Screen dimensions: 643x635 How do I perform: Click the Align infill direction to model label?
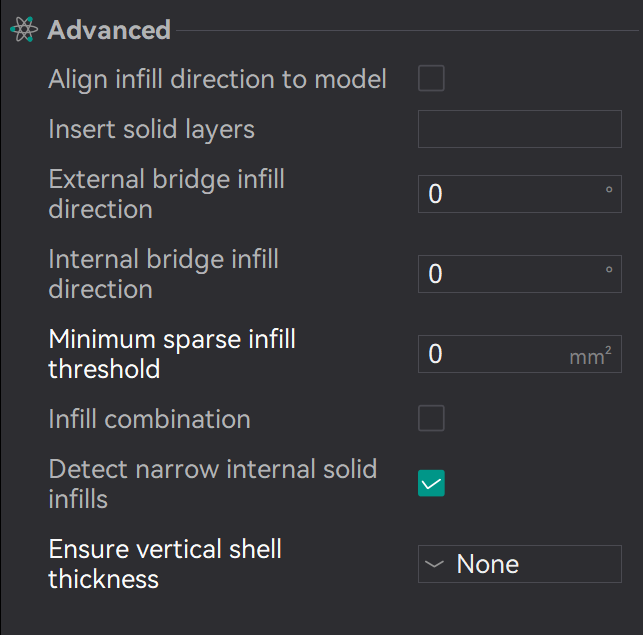tap(217, 79)
